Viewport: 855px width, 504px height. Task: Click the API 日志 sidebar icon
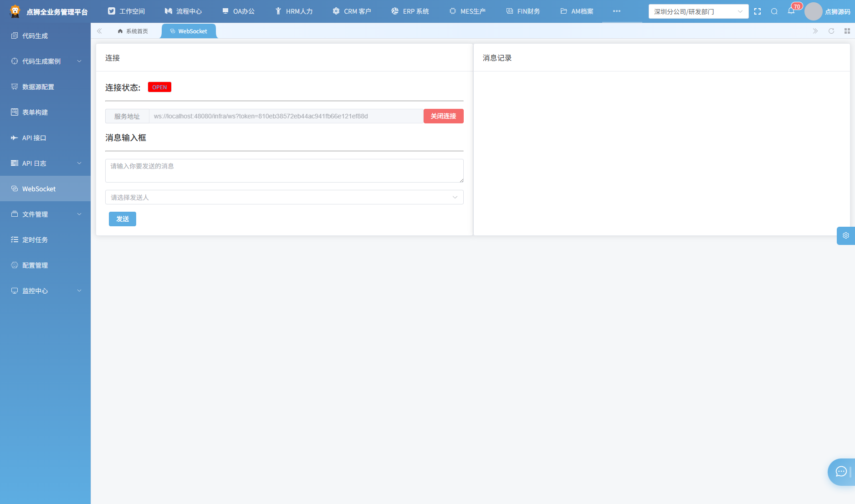click(15, 163)
